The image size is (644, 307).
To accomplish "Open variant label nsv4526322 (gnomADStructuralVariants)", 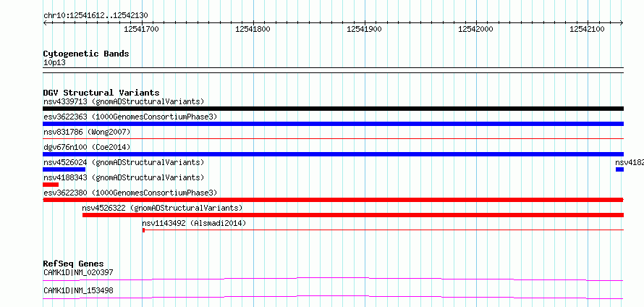I will coord(162,208).
